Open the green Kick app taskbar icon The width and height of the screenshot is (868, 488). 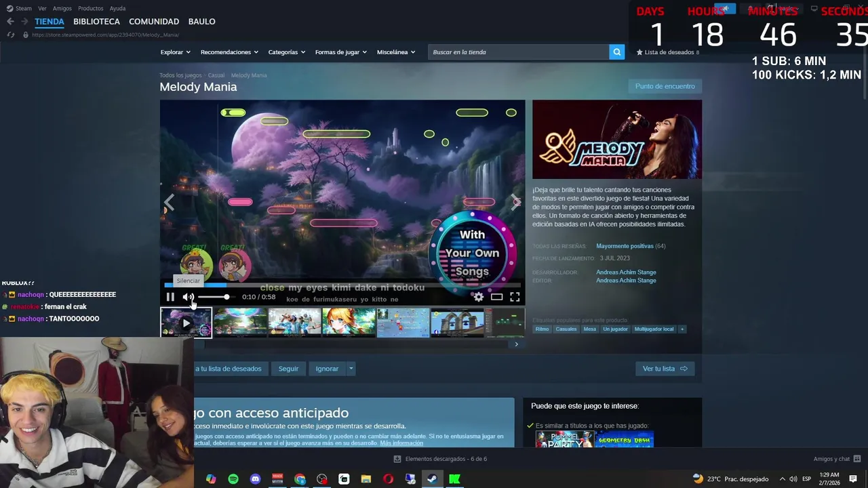point(454,479)
